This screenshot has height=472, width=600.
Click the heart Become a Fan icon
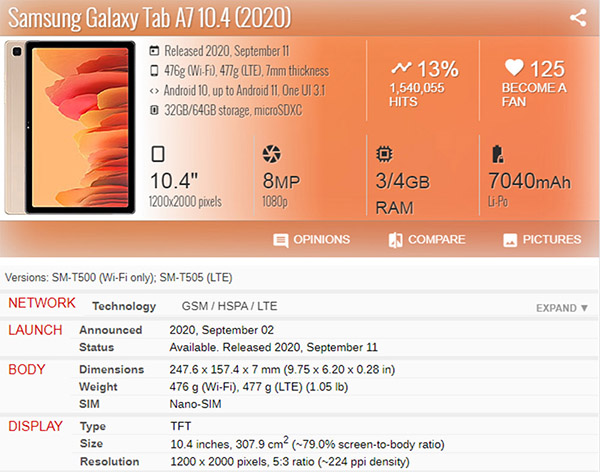point(514,69)
